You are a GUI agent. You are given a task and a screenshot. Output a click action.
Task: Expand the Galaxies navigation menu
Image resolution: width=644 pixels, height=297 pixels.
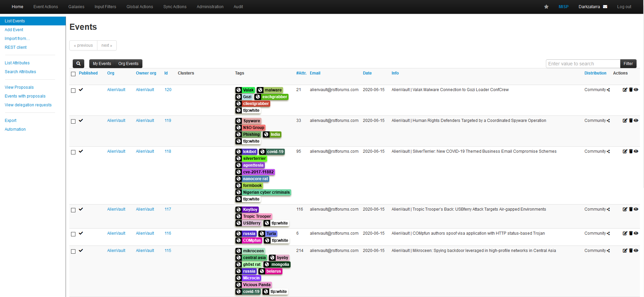[76, 7]
